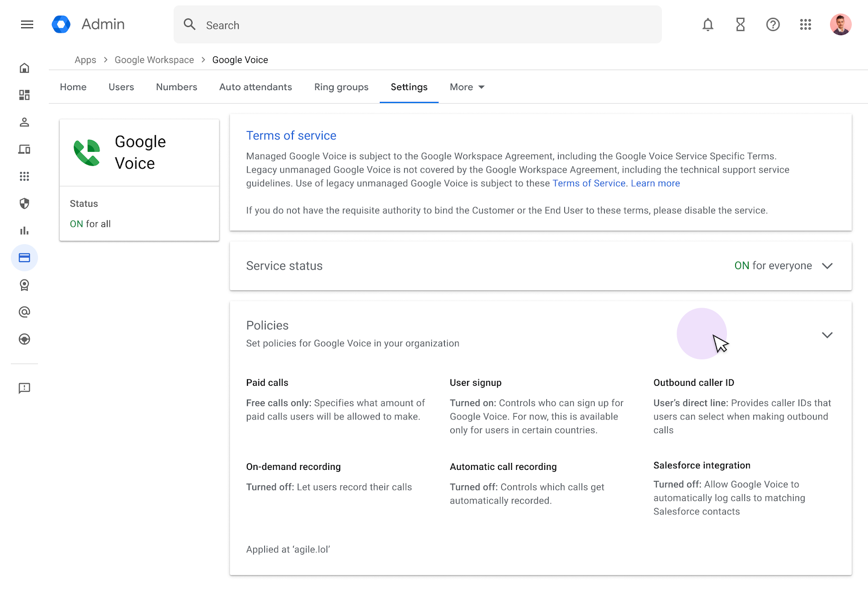Click the Terms of service heading
868x592 pixels.
pyautogui.click(x=291, y=136)
